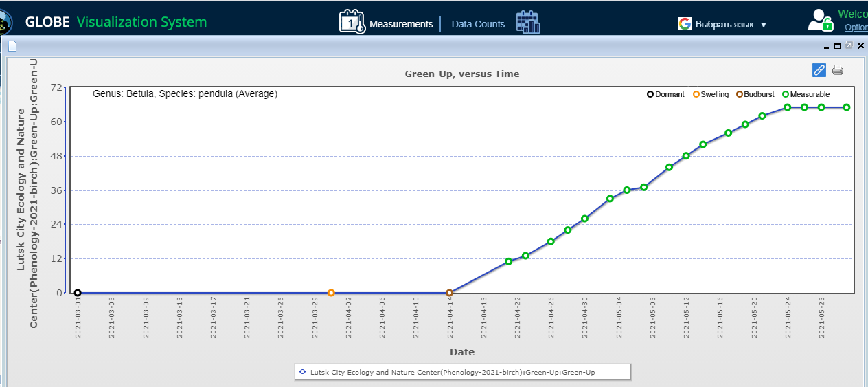Click the Measurements calendar icon
This screenshot has width=868, height=387.
click(x=352, y=22)
